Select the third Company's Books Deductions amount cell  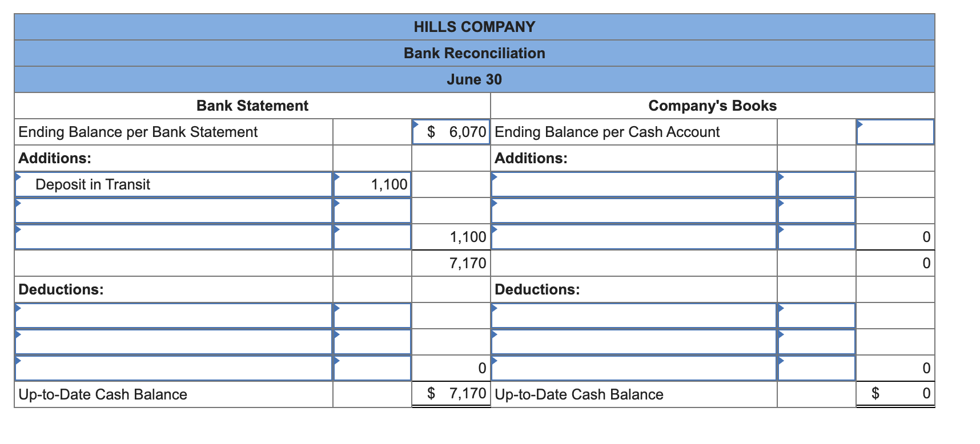pos(817,368)
